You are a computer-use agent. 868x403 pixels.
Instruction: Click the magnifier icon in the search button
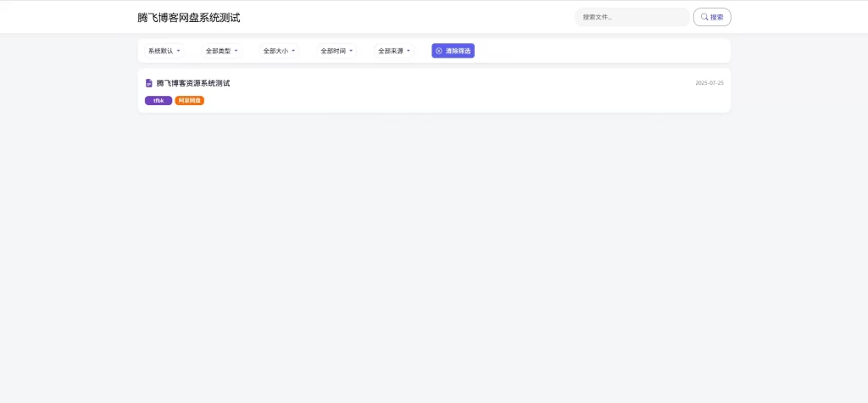(704, 17)
